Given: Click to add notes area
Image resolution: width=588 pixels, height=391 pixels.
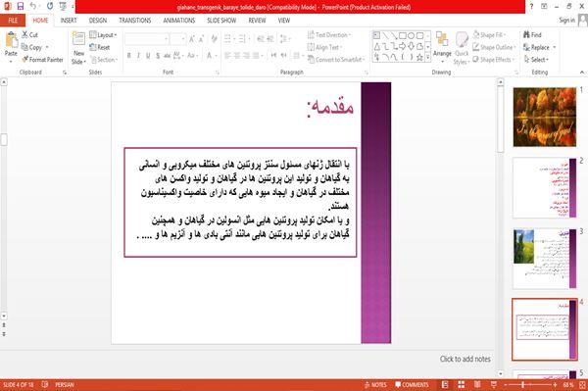Looking at the screenshot, I should tap(465, 359).
